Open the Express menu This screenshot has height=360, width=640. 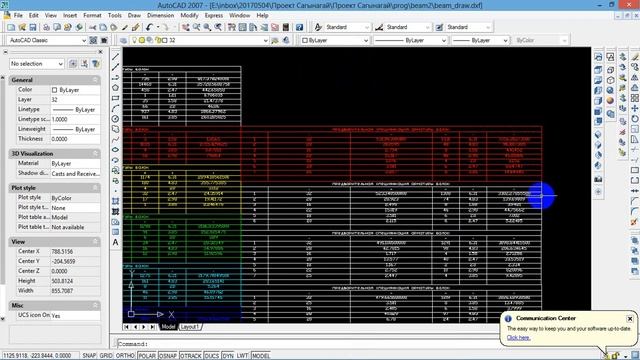(214, 15)
